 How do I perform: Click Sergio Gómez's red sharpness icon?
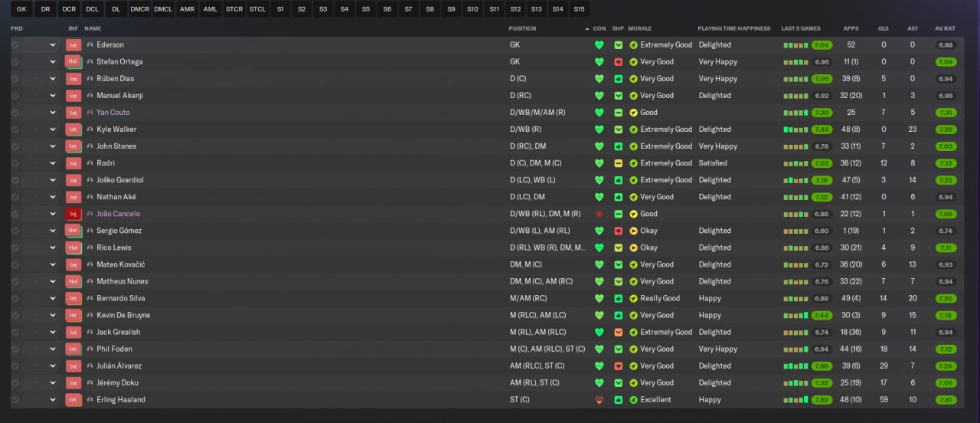pos(618,231)
